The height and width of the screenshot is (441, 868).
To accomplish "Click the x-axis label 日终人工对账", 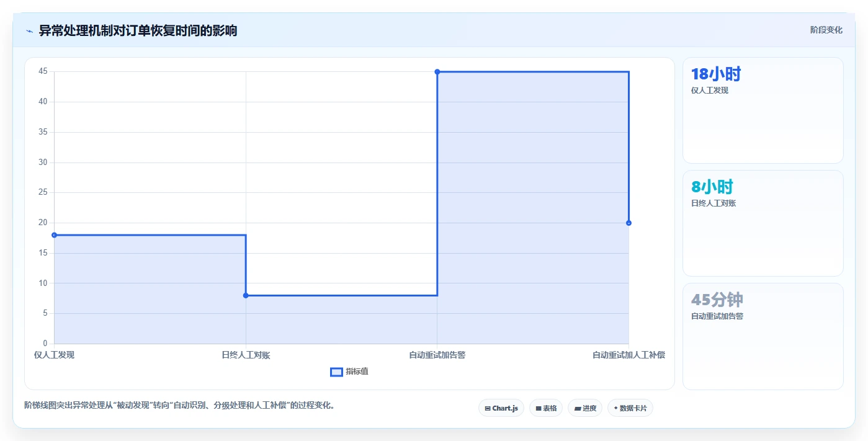I will point(246,355).
